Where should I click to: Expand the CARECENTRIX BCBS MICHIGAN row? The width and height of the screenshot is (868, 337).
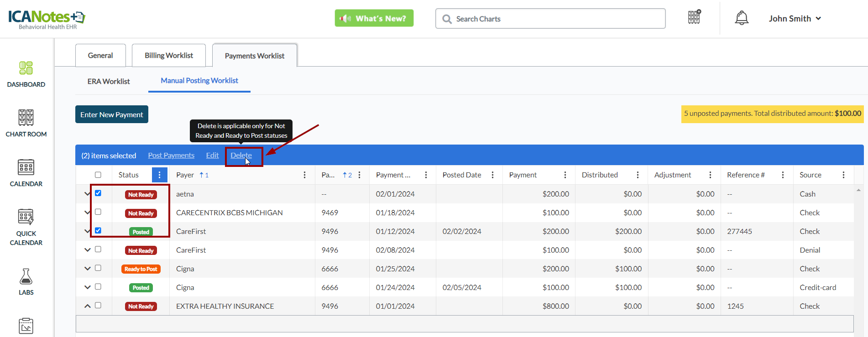[x=87, y=213]
